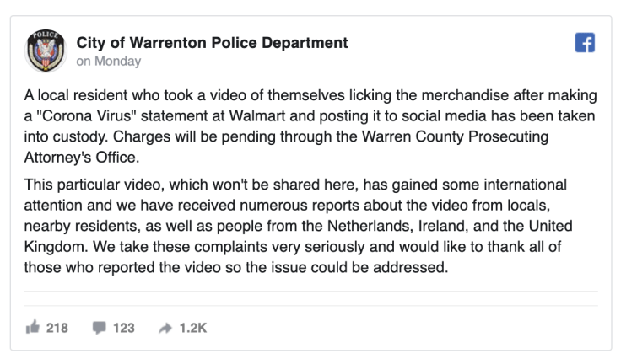
Task: Click the comment speech bubble icon
Action: pos(99,328)
